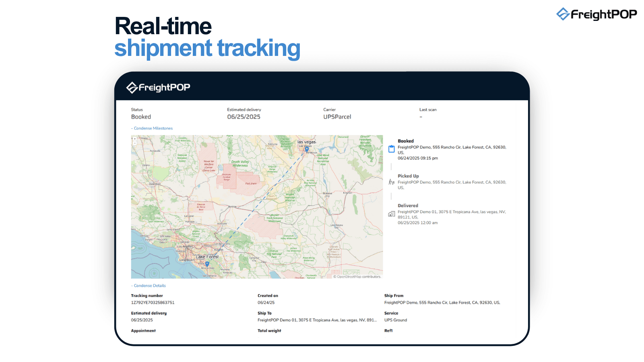This screenshot has height=362, width=644.
Task: Collapse the shipment info via Condense Details
Action: click(x=148, y=285)
